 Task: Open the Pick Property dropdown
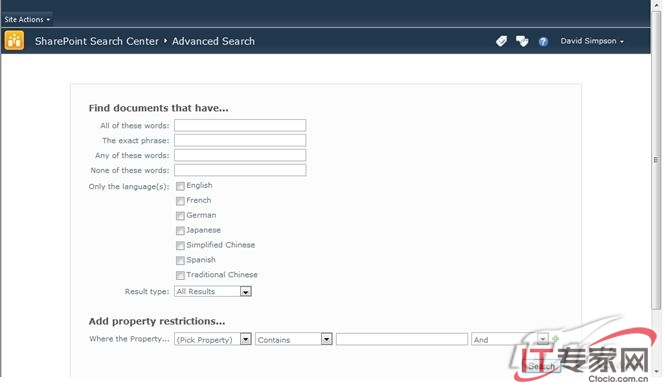pyautogui.click(x=213, y=339)
